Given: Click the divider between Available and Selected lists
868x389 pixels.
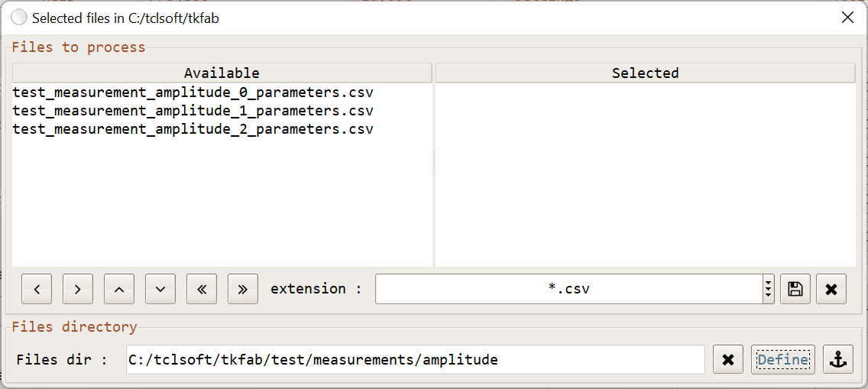Looking at the screenshot, I should pyautogui.click(x=434, y=164).
